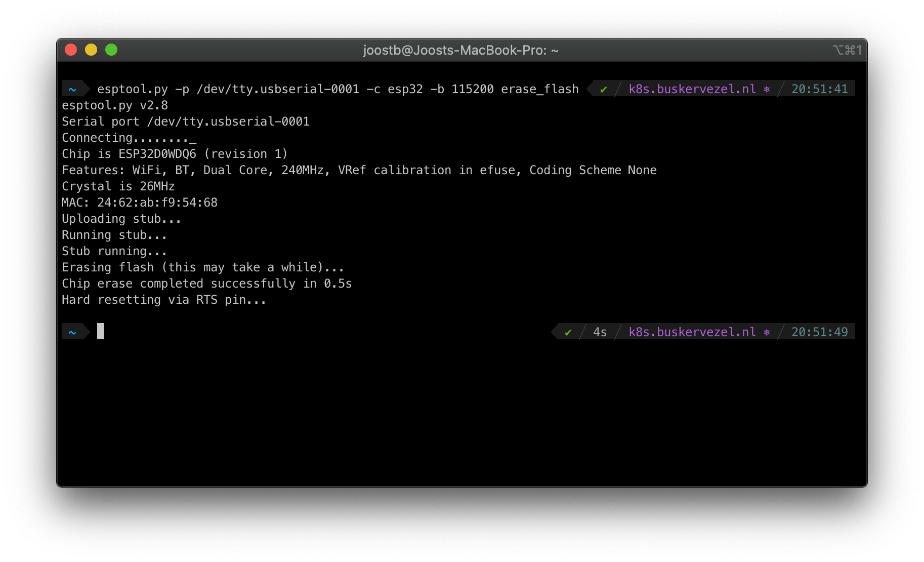Click the kubernetes helm icon next to 20:51:41
Viewport: 924px width, 562px height.
pyautogui.click(x=767, y=89)
